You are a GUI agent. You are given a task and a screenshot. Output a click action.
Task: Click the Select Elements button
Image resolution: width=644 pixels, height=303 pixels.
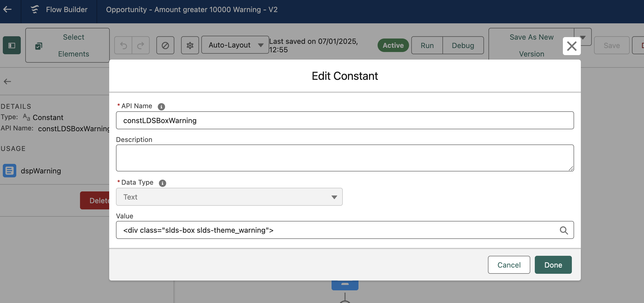[67, 45]
